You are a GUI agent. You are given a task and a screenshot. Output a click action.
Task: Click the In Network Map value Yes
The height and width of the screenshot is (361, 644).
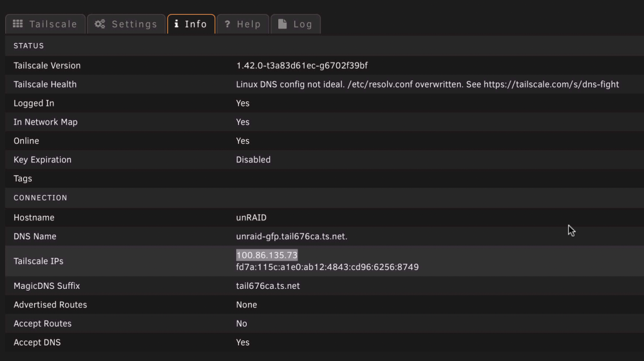(x=243, y=122)
